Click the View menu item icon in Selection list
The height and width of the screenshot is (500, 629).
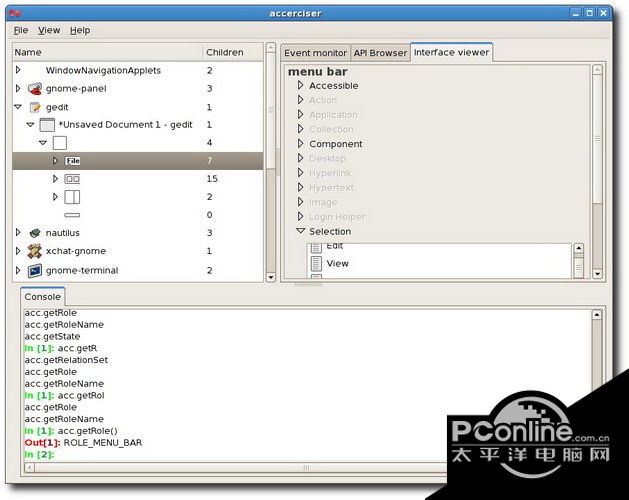pos(316,264)
